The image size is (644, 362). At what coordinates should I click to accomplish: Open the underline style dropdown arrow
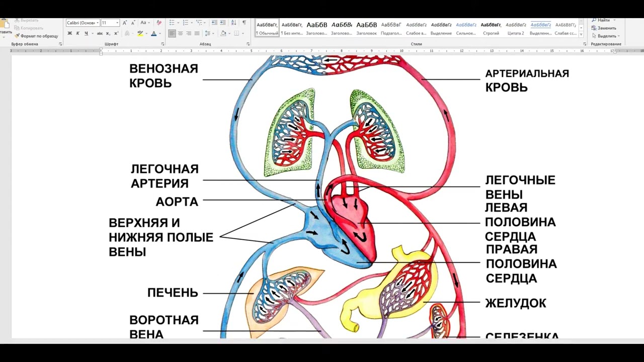pyautogui.click(x=92, y=33)
